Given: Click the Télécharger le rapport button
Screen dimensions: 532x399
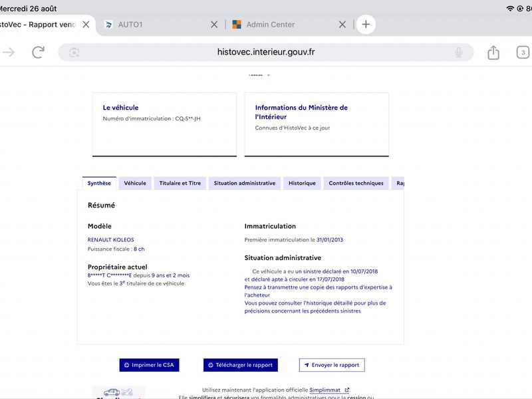Looking at the screenshot, I should pyautogui.click(x=241, y=365).
